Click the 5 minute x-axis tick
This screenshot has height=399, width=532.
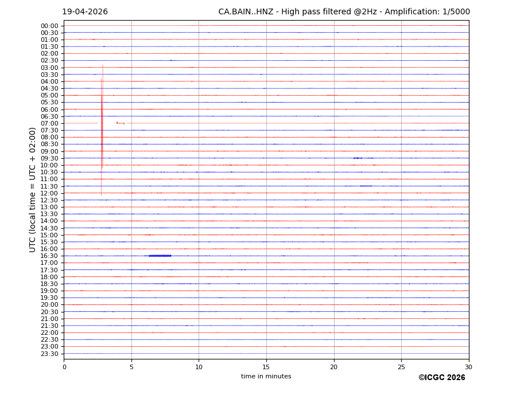point(131,367)
